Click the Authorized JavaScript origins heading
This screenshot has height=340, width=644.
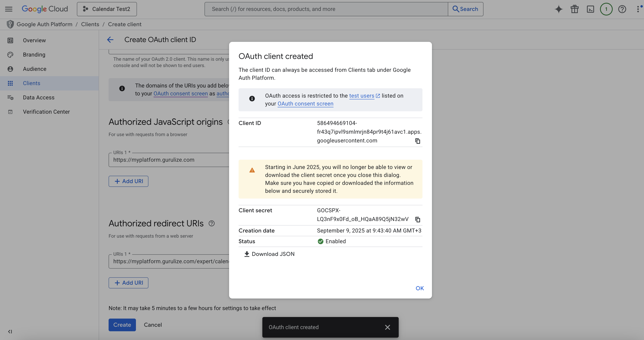tap(165, 122)
